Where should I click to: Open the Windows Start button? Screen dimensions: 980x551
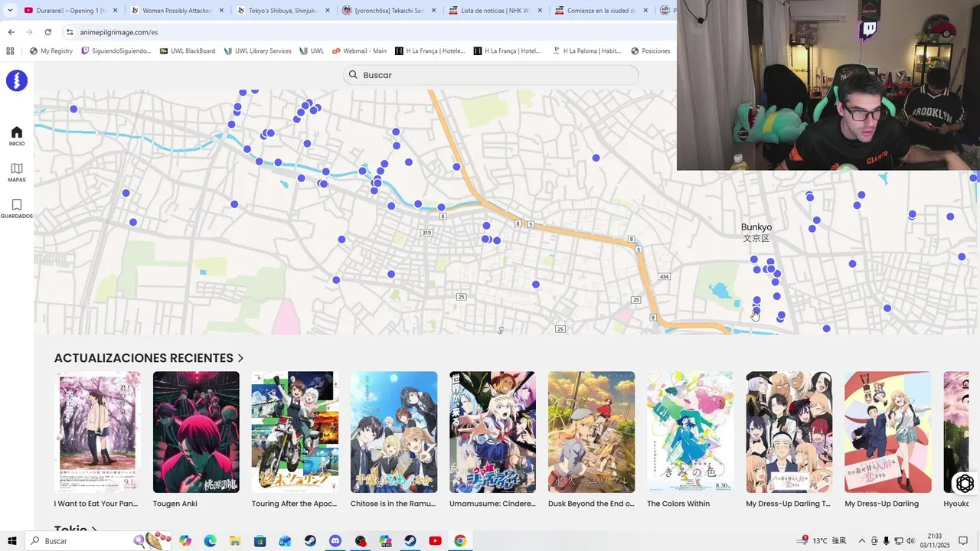point(12,541)
